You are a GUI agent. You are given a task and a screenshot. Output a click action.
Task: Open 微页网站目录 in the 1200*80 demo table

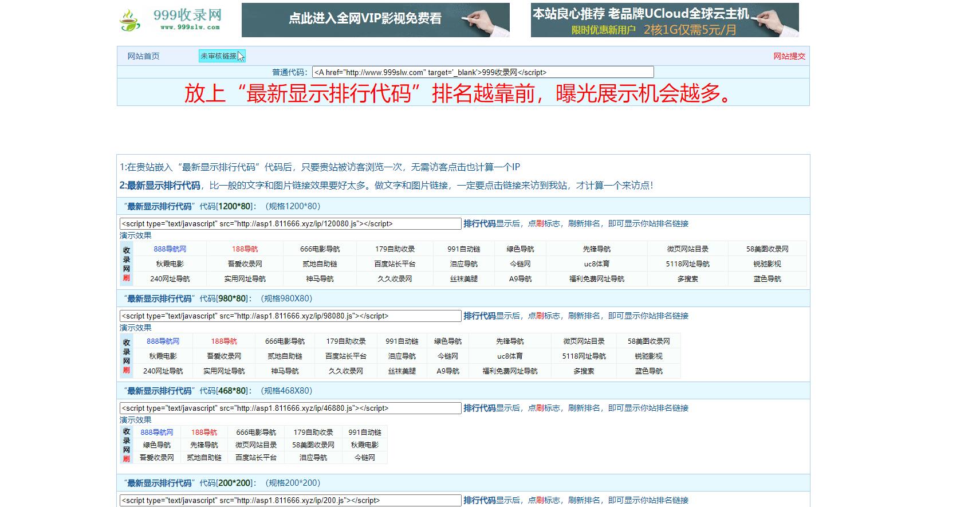pos(688,249)
